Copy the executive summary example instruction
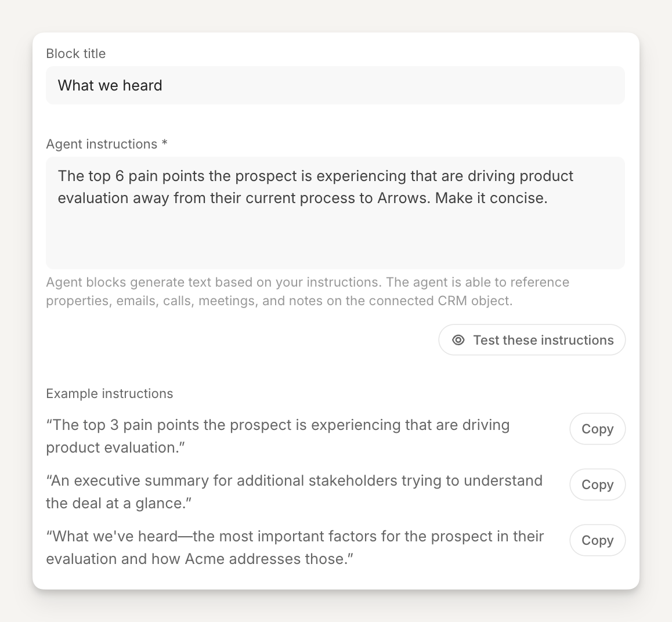The width and height of the screenshot is (672, 622). (x=597, y=484)
